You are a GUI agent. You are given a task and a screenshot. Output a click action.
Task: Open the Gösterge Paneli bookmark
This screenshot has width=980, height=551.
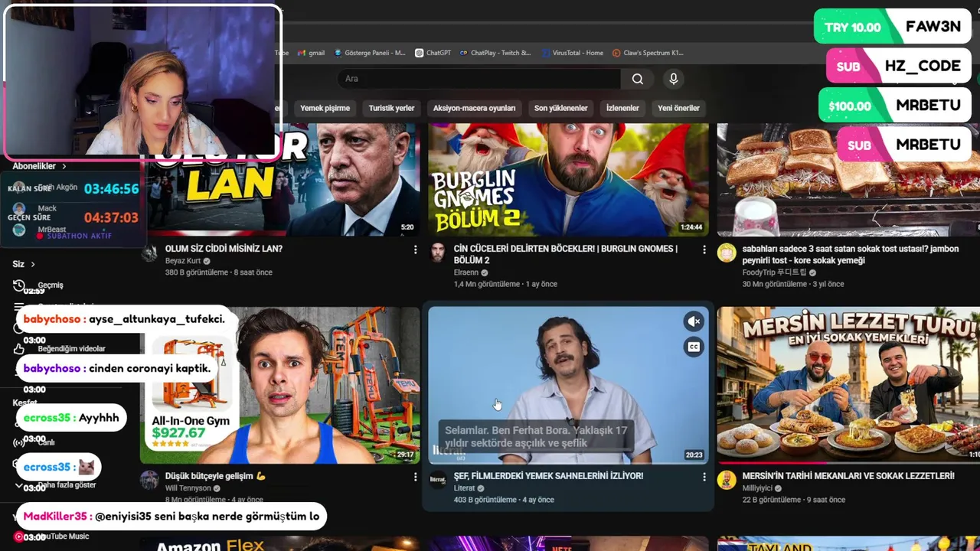(x=369, y=53)
